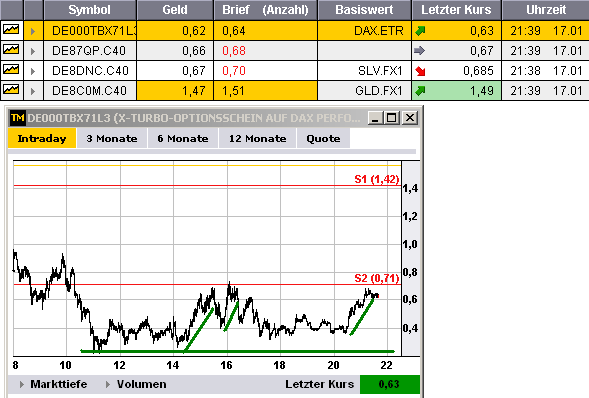The width and height of the screenshot is (589, 398).
Task: Switch to the 12 Monate tab
Action: [258, 138]
